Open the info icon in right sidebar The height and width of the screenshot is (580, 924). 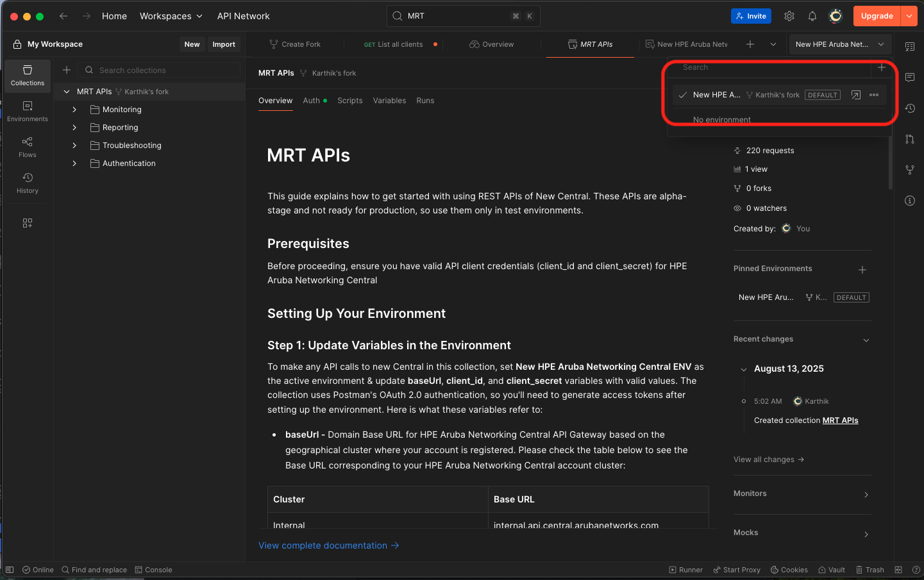(x=910, y=201)
